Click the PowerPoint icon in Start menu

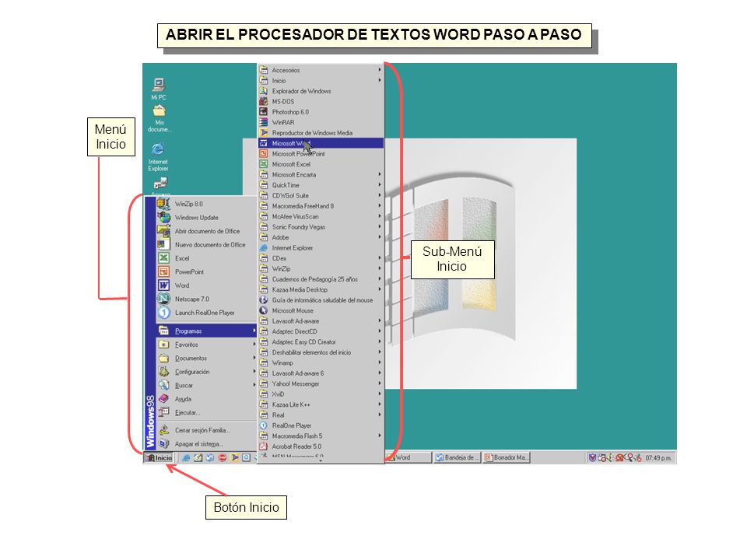point(163,272)
